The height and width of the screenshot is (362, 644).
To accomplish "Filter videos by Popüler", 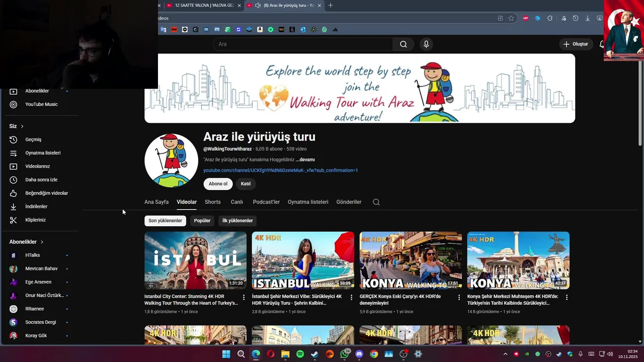I will pyautogui.click(x=202, y=221).
